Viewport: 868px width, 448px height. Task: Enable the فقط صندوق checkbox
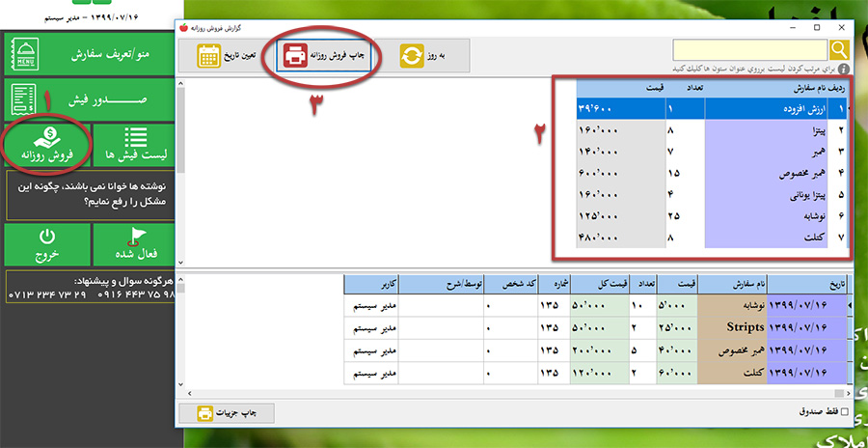pos(845,412)
